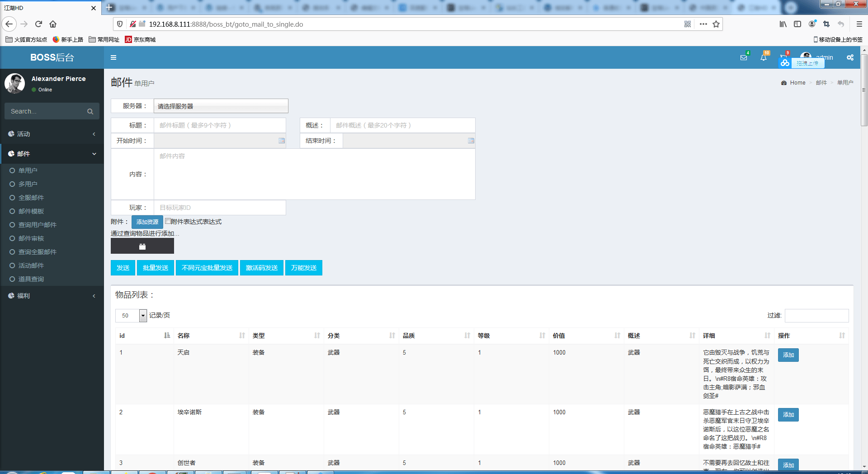Enable the 附件表达式 checkbox

click(x=168, y=221)
